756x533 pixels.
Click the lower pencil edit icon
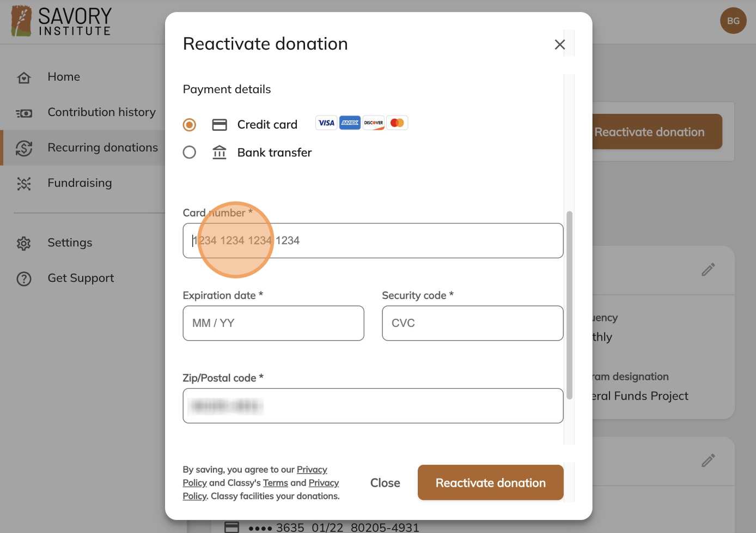[708, 461]
